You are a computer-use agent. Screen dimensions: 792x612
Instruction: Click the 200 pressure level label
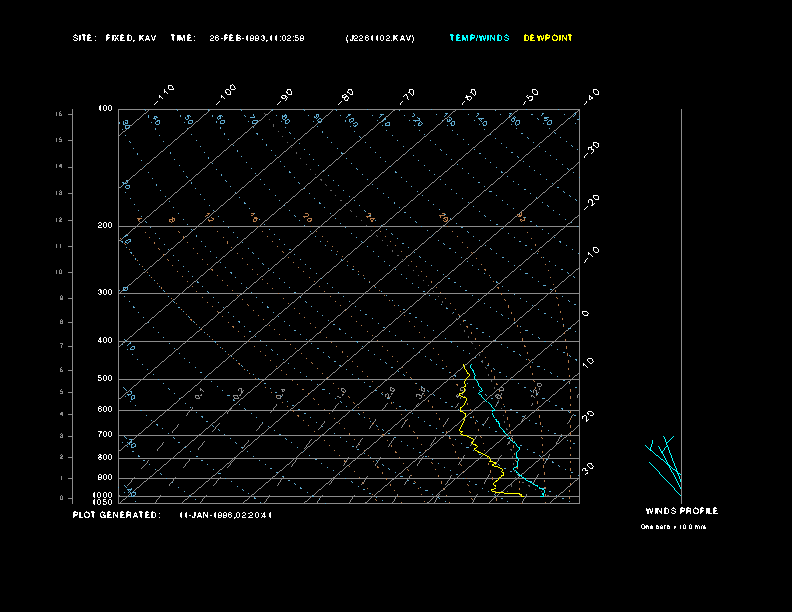pyautogui.click(x=105, y=225)
